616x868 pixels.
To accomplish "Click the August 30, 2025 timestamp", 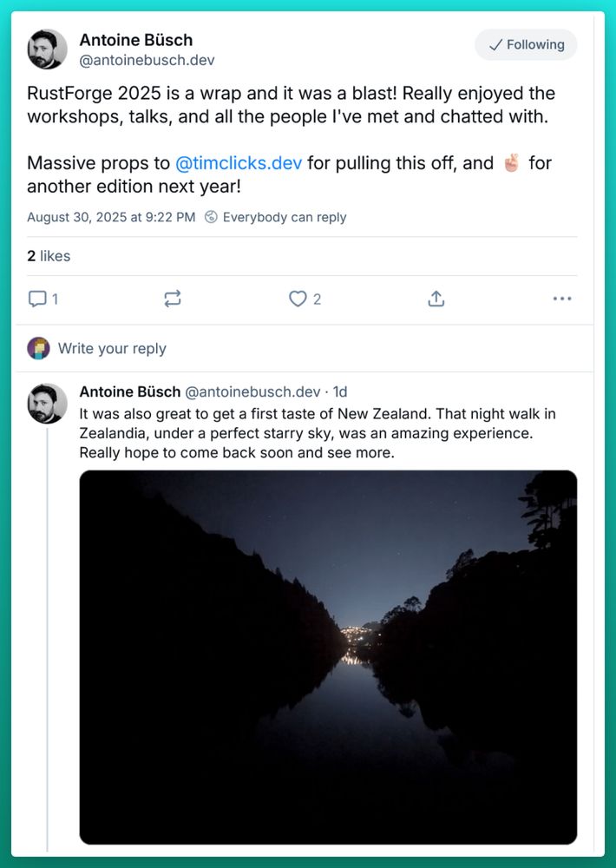I will click(x=111, y=218).
